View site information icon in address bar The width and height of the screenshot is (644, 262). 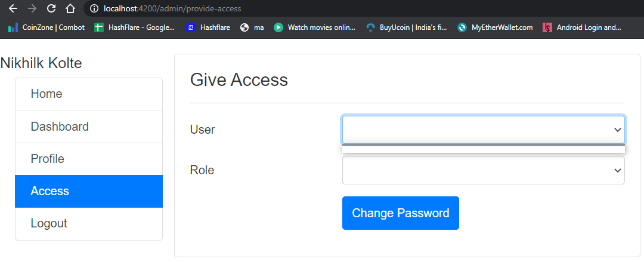coord(94,9)
